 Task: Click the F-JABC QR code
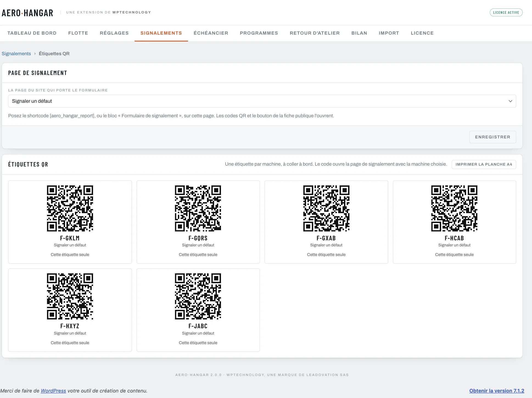(198, 296)
